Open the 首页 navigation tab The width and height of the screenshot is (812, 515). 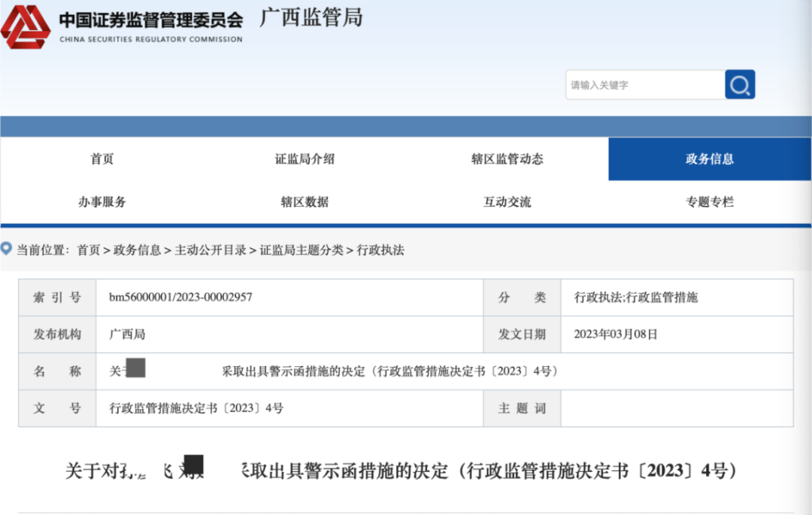click(101, 159)
